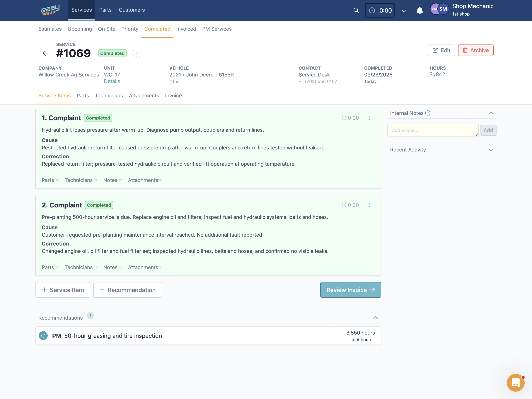Expand Parts in complaint 2
Image resolution: width=532 pixels, height=399 pixels.
tap(50, 267)
